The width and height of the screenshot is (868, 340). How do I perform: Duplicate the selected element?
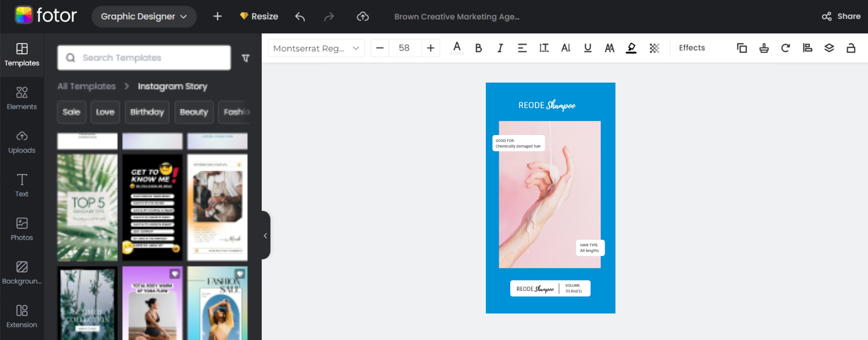point(742,48)
